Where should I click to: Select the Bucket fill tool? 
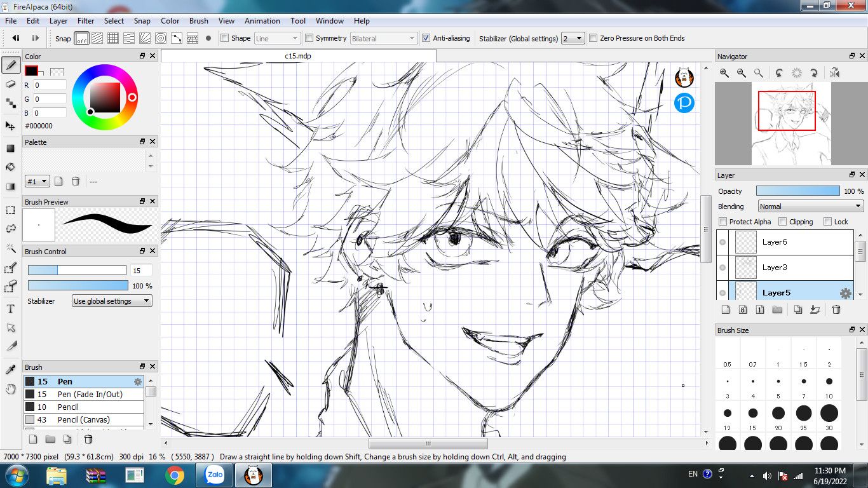tap(10, 167)
